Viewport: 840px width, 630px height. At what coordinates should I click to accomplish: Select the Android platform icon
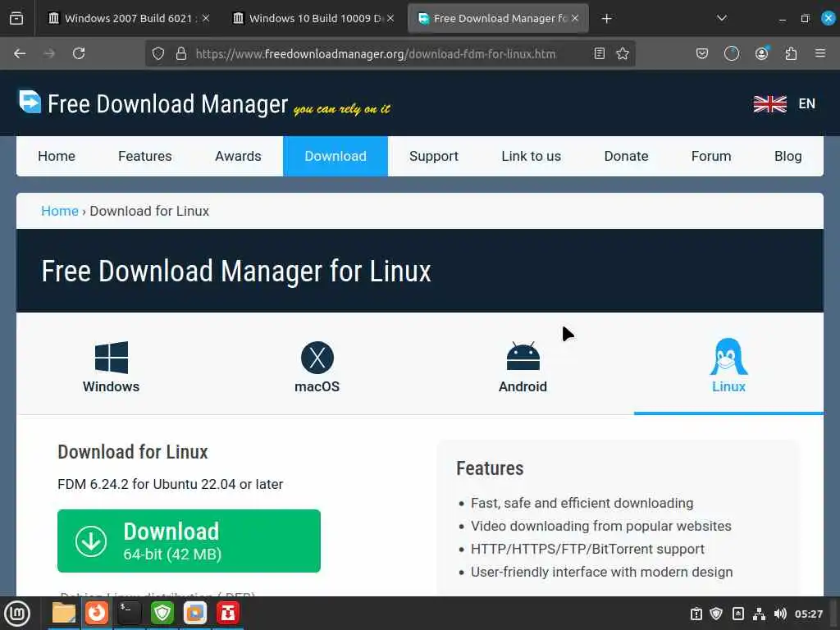pos(523,356)
